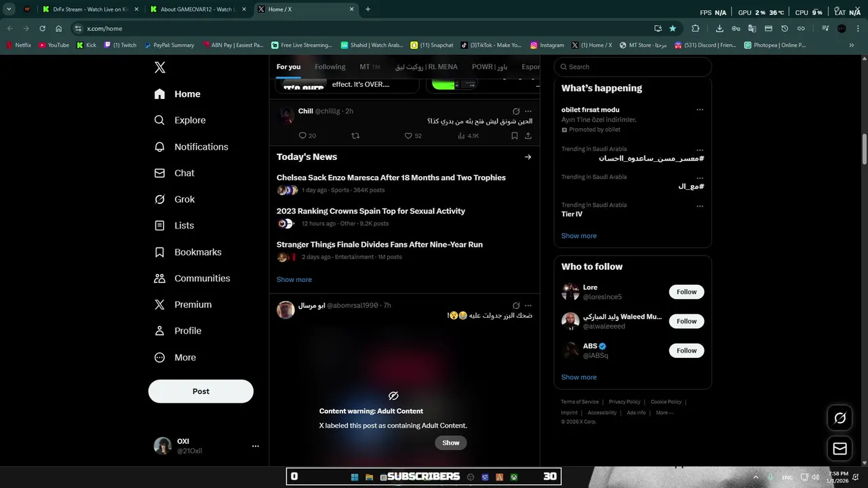Screen dimensions: 868x488
Task: Open the floating Grok button
Action: (x=840, y=418)
